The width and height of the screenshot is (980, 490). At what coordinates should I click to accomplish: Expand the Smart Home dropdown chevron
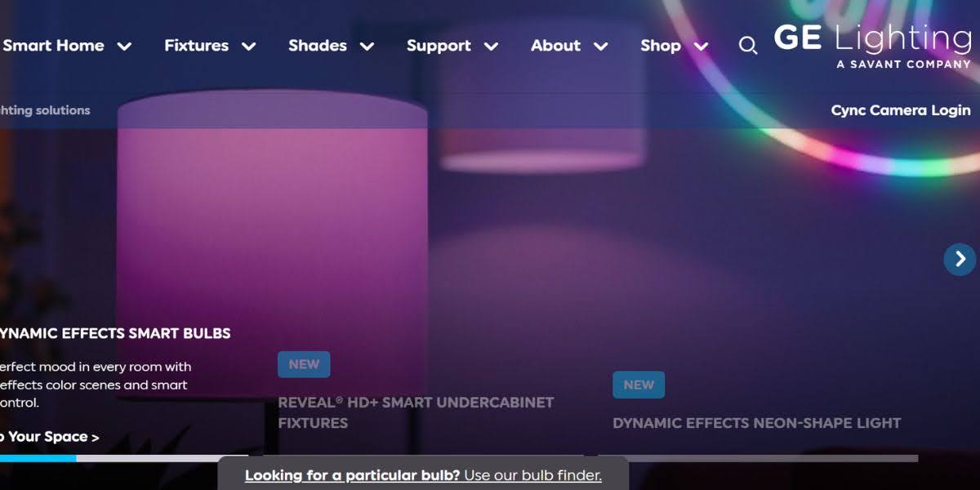[124, 47]
